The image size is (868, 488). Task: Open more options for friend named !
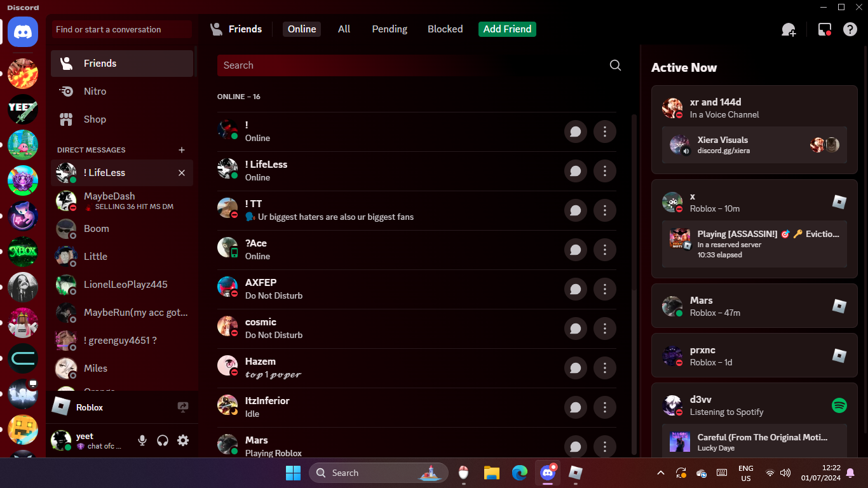[x=605, y=132]
